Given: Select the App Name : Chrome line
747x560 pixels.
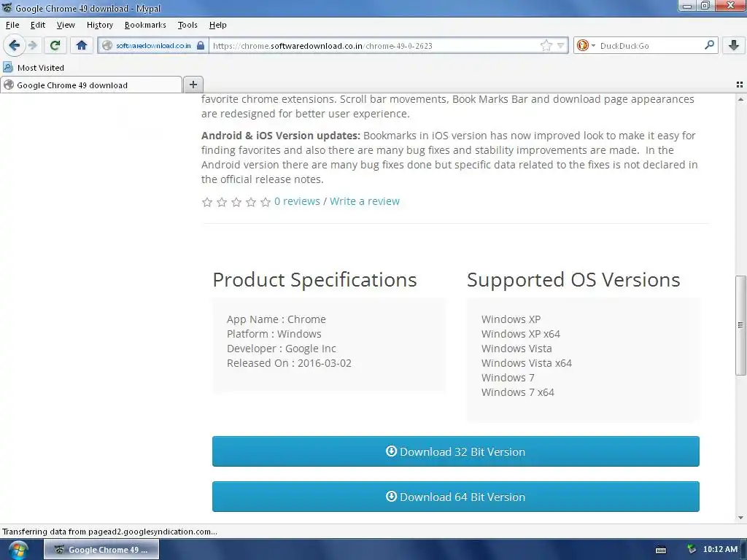Looking at the screenshot, I should coord(276,319).
